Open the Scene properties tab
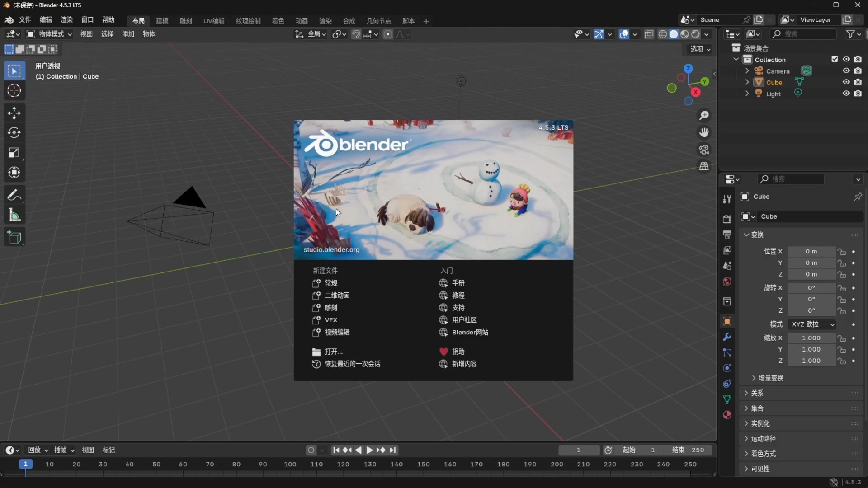 click(x=727, y=266)
